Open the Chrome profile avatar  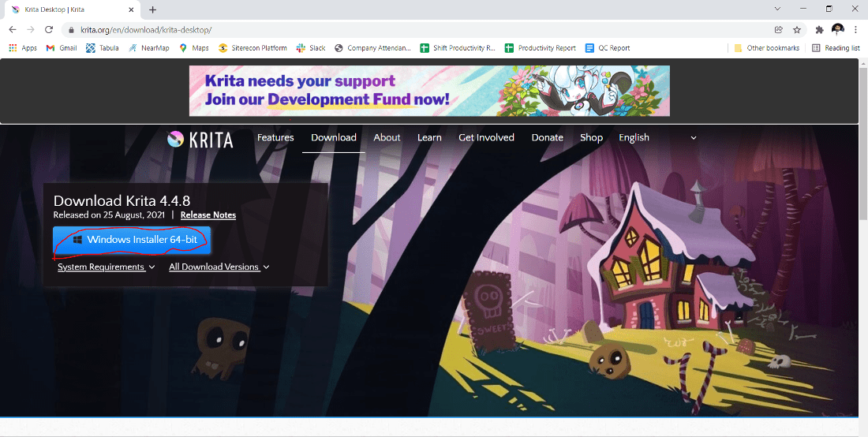(x=837, y=30)
